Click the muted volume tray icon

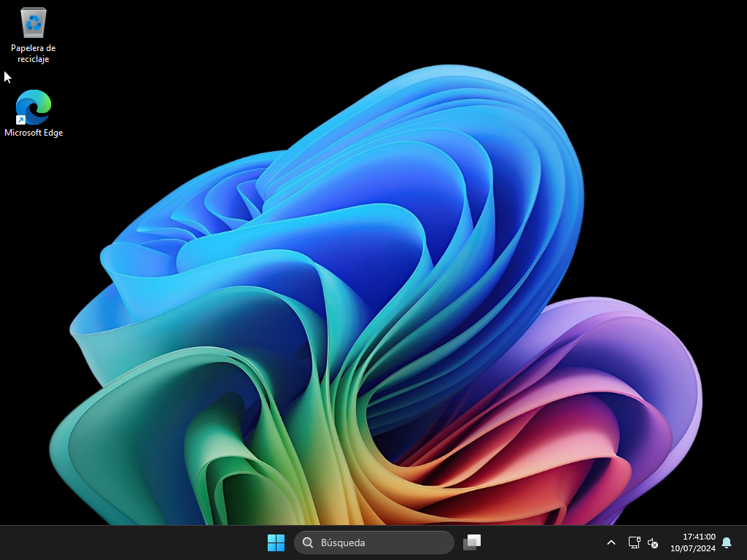tap(653, 542)
